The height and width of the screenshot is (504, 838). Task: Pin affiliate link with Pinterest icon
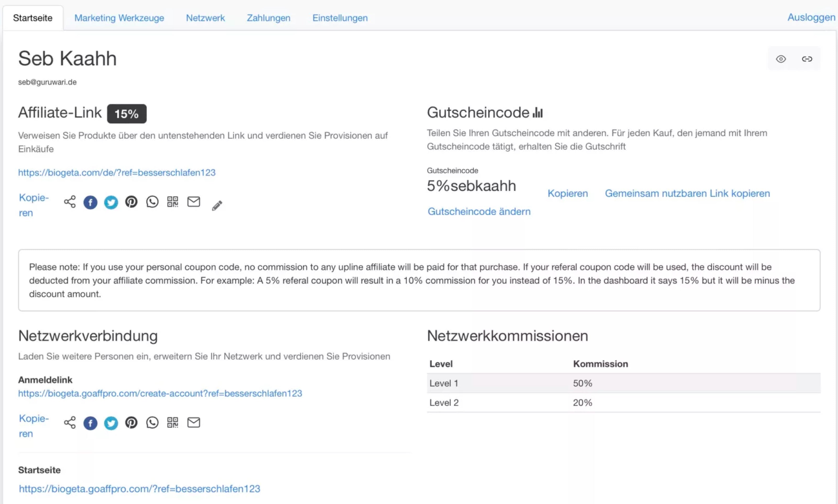[x=131, y=202]
